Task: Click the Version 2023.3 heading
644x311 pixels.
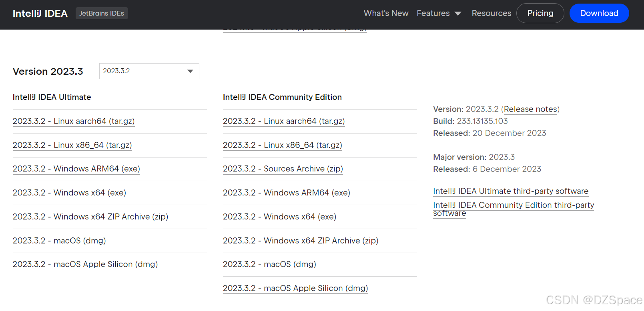Action: click(x=48, y=72)
